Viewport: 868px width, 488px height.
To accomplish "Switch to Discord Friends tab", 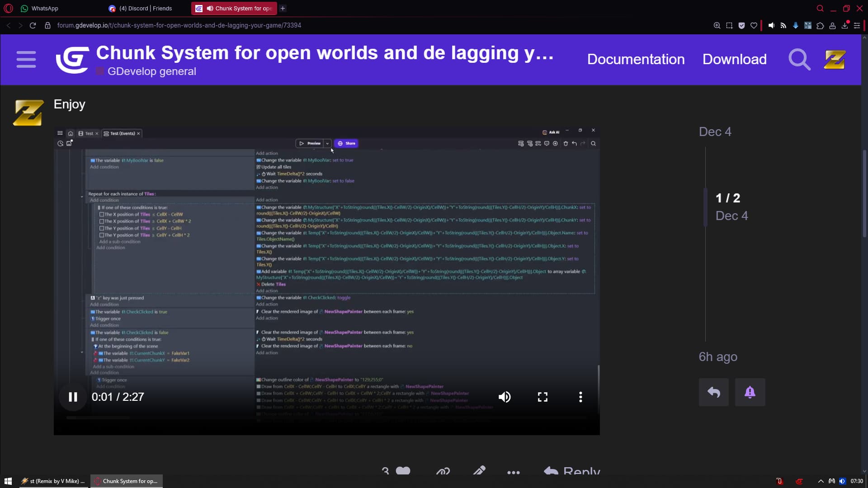I will tap(145, 8).
